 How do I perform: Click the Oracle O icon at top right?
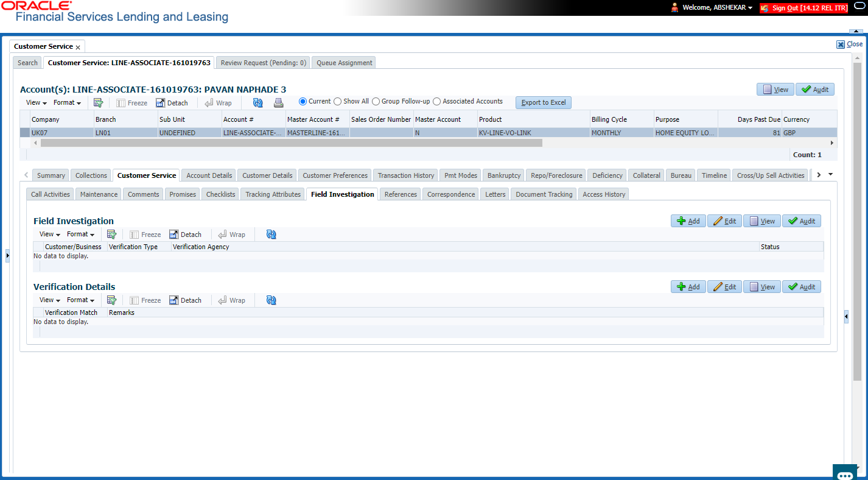coord(859,7)
